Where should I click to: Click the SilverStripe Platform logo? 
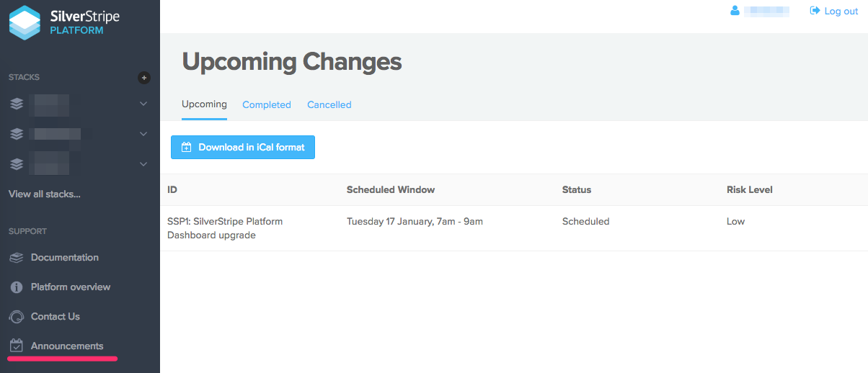coord(63,22)
